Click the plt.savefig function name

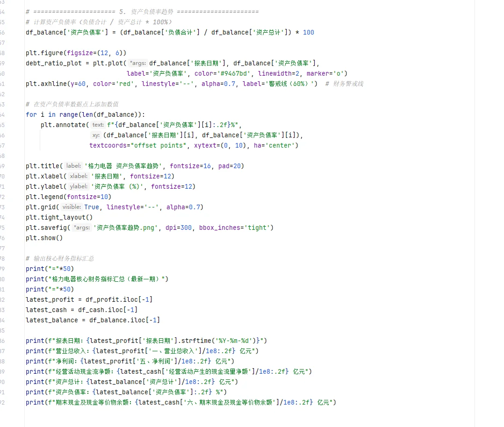pos(46,228)
